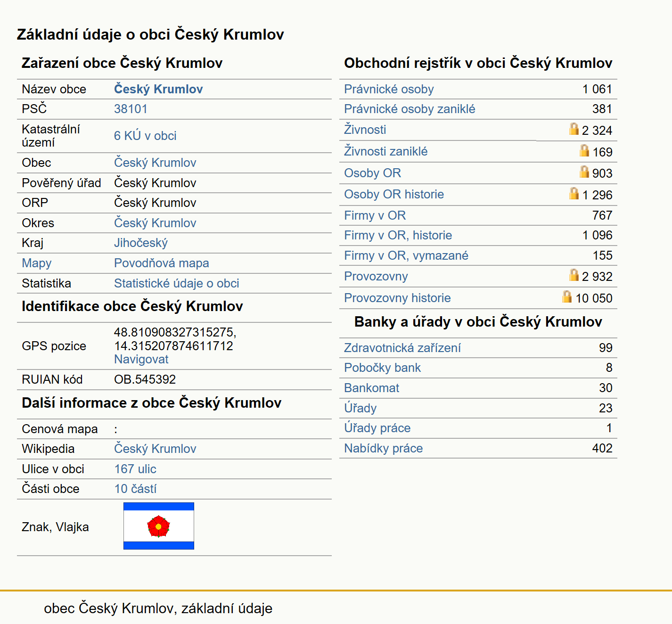Open Pobočky bank link
Image resolution: width=672 pixels, height=624 pixels.
click(x=382, y=368)
